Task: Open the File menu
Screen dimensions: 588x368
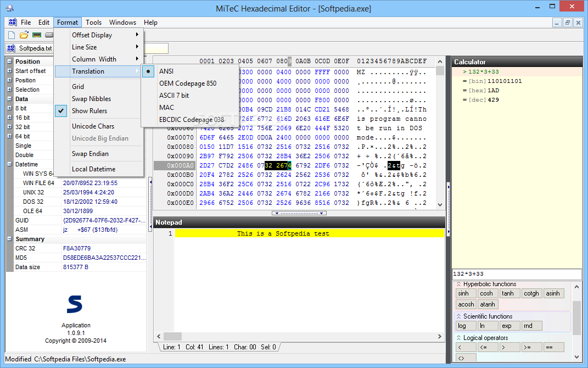Action: pyautogui.click(x=26, y=23)
